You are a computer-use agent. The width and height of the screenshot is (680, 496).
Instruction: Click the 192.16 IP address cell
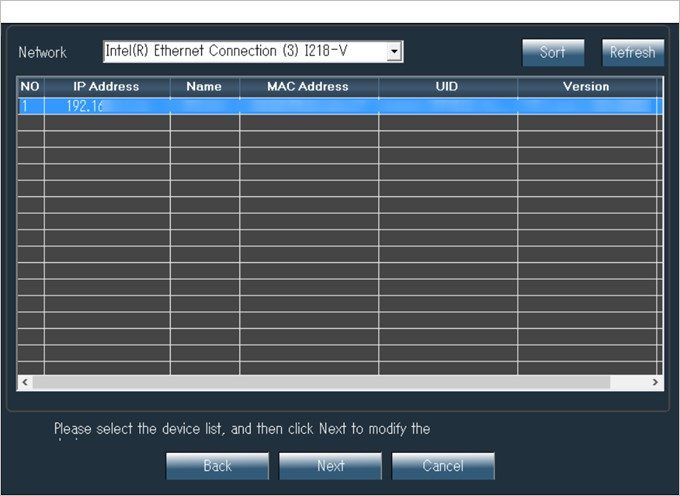point(106,105)
